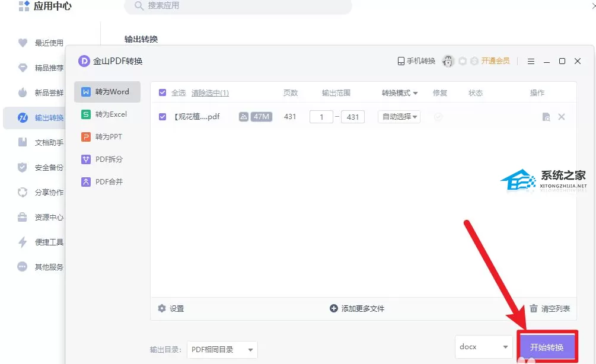The height and width of the screenshot is (364, 596).
Task: Minimize the 金山PDF转换 window
Action: [x=547, y=61]
